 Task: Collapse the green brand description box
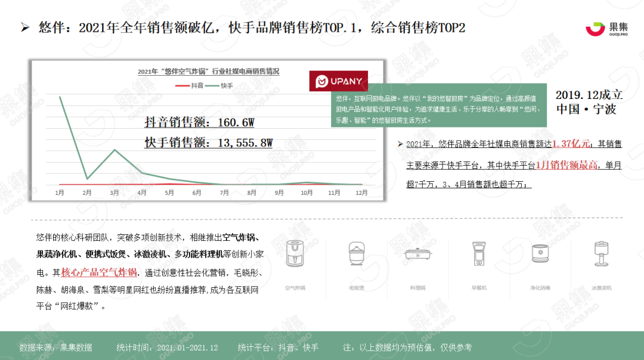point(439,108)
